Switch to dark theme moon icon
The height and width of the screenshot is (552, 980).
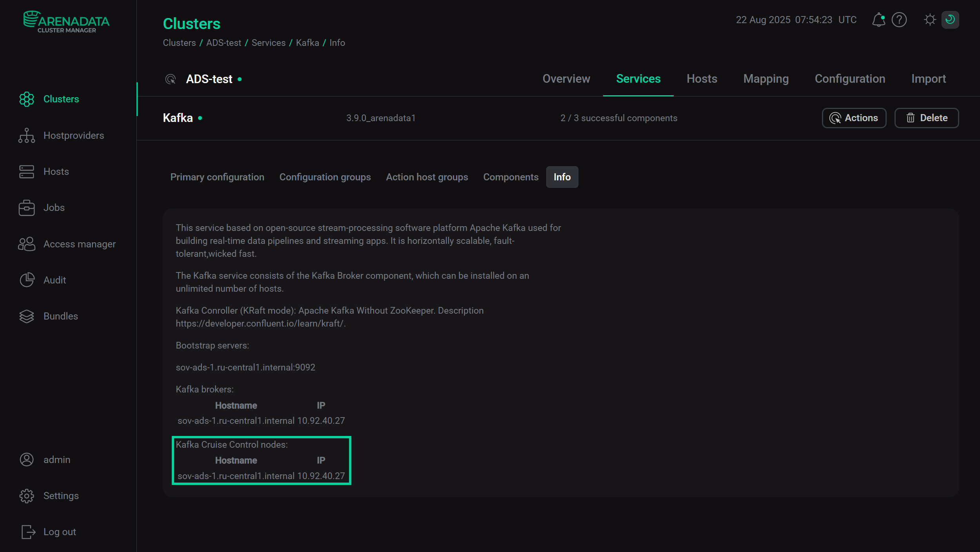pos(950,20)
